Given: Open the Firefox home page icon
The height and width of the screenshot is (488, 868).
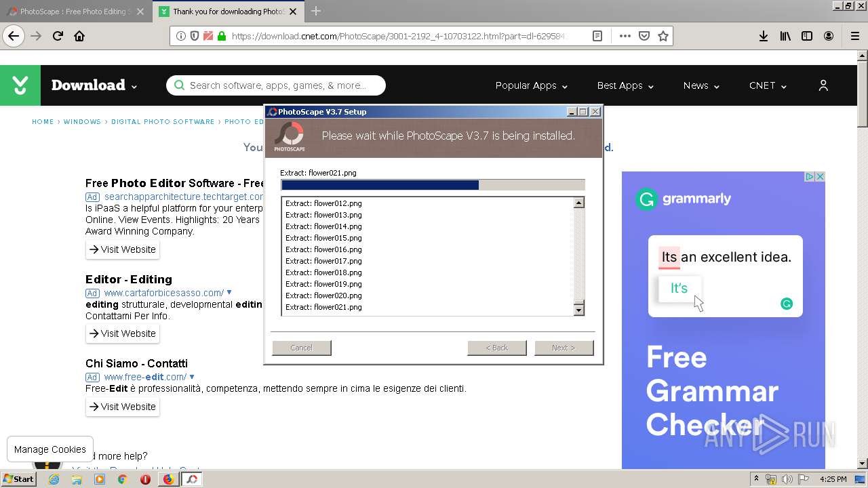Looking at the screenshot, I should click(79, 36).
